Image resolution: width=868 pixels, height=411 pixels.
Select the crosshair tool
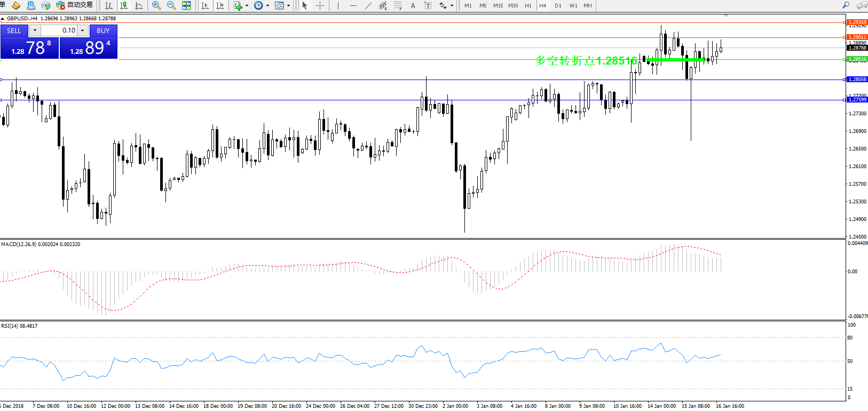coord(320,5)
